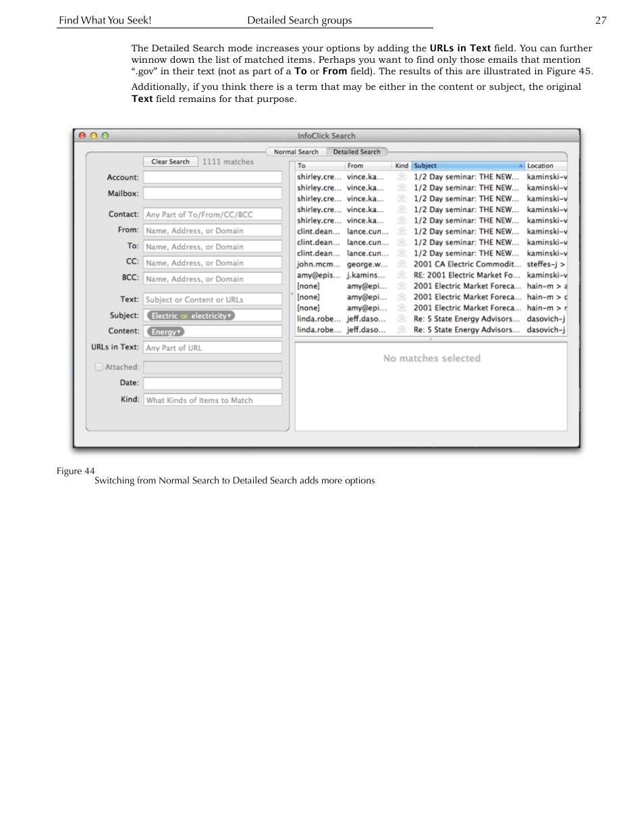This screenshot has width=644, height=834.
Task: Click the envelope icon for the john.mcm message
Action: point(402,264)
